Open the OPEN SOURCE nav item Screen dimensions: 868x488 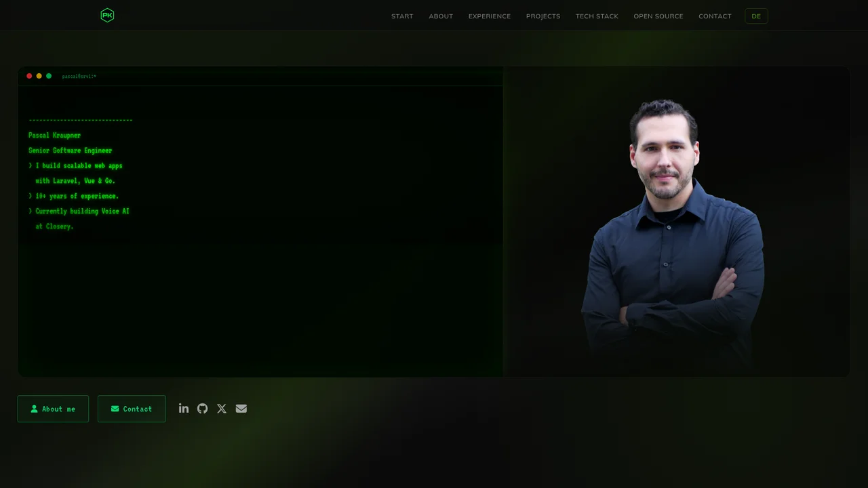click(x=658, y=16)
